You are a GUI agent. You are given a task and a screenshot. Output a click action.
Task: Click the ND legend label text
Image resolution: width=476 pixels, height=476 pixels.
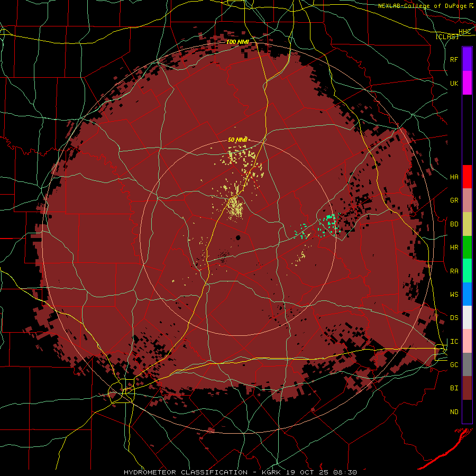(x=454, y=412)
